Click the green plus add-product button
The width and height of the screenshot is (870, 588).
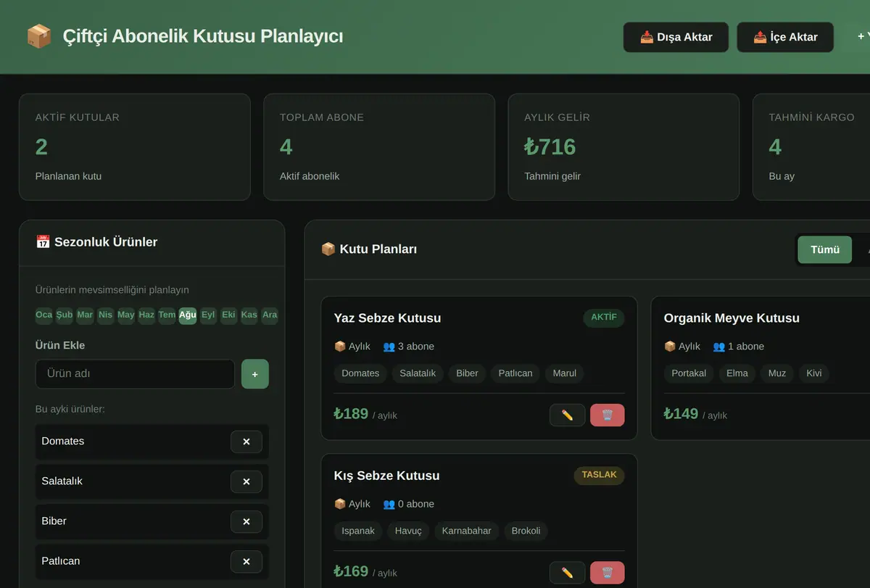coord(255,374)
